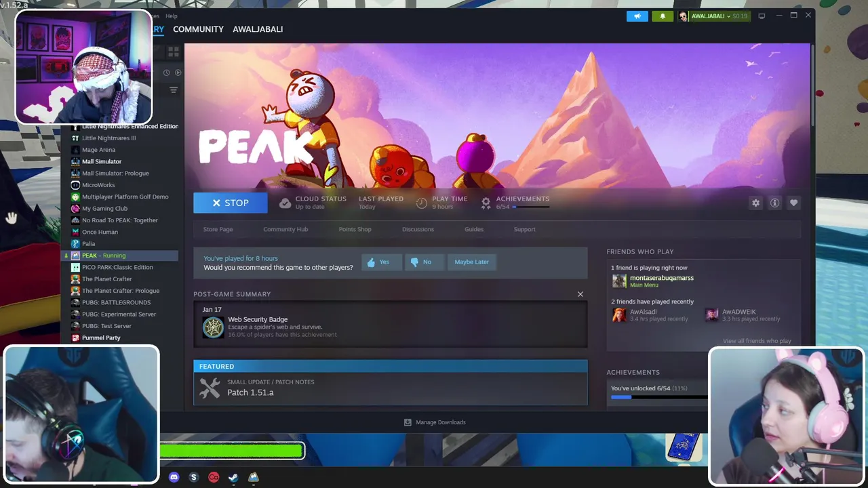Select Palia in library
Image resolution: width=868 pixels, height=488 pixels.
click(x=88, y=243)
